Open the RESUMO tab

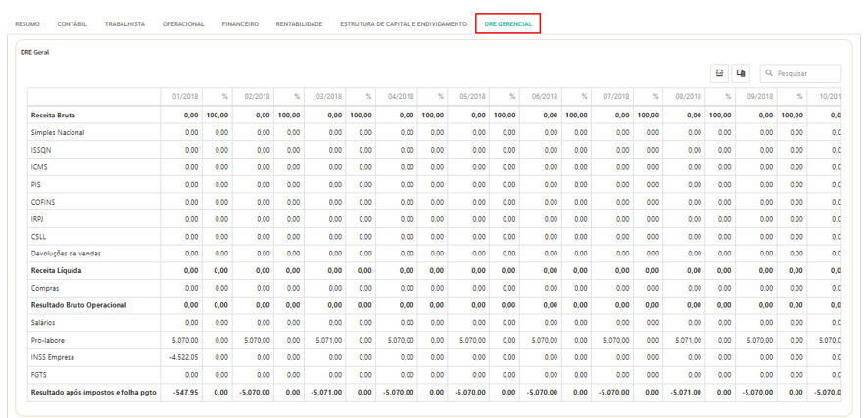[27, 24]
